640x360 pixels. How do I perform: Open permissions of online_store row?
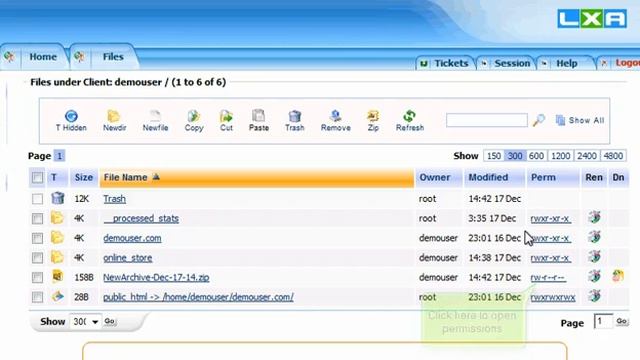tap(550, 258)
